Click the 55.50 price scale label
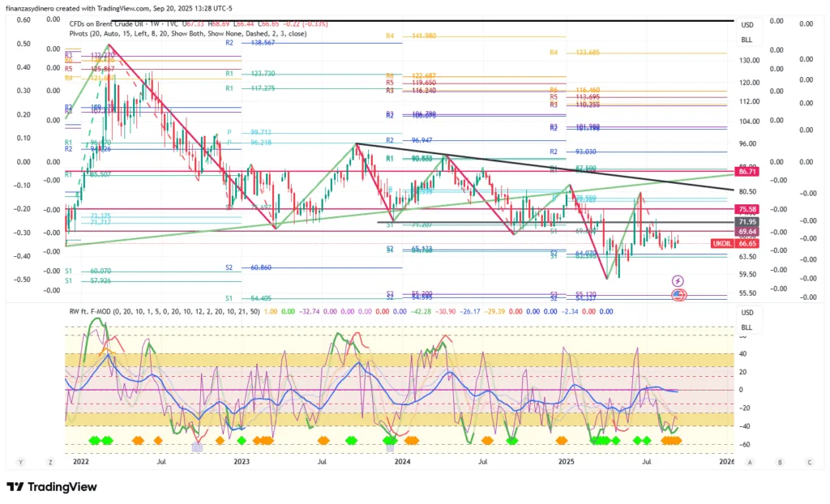This screenshot has width=830, height=504. click(747, 293)
